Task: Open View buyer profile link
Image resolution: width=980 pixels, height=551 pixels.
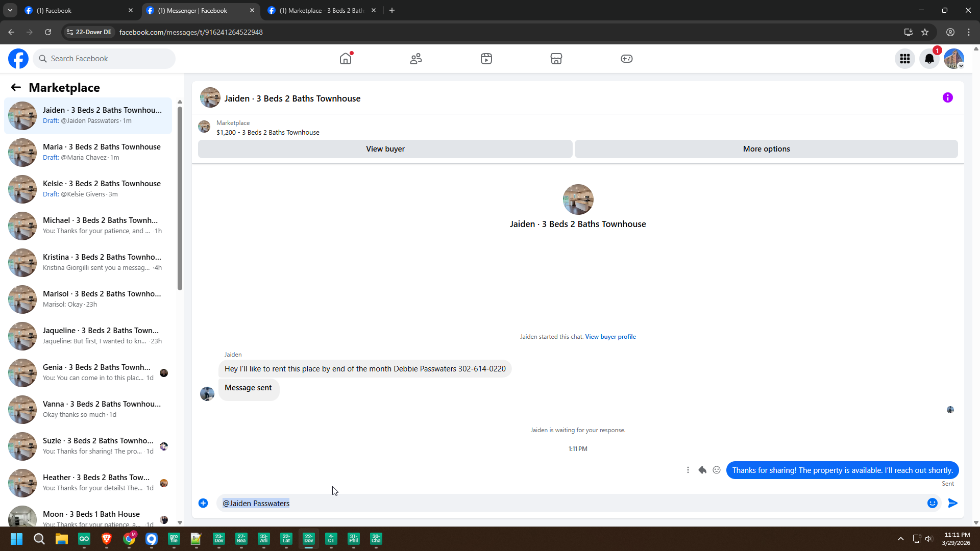Action: click(610, 337)
